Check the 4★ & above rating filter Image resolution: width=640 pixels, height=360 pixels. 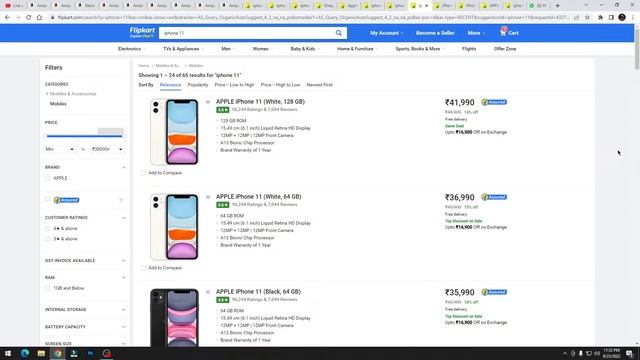coord(48,229)
